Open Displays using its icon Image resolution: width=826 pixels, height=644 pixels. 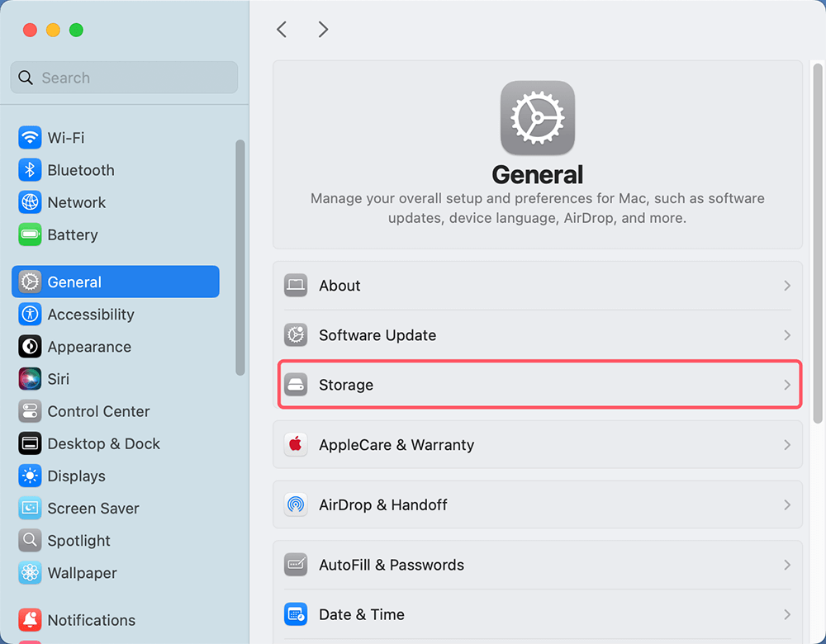28,476
